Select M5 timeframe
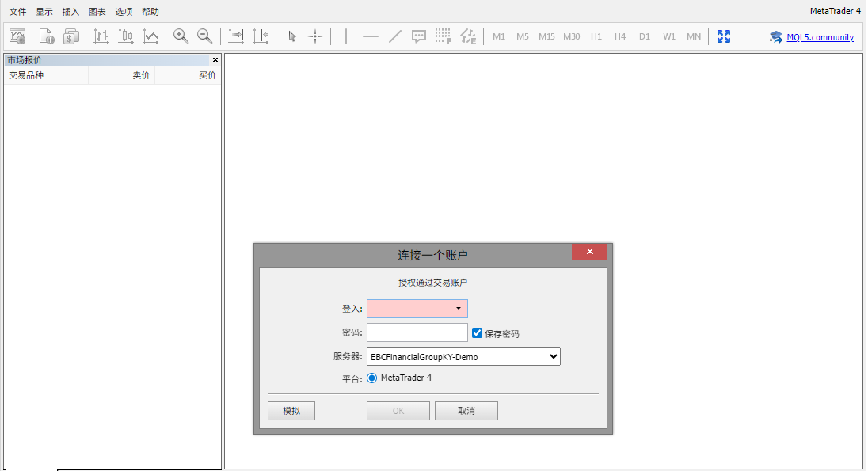Screen dimensions: 868x471 523,36
